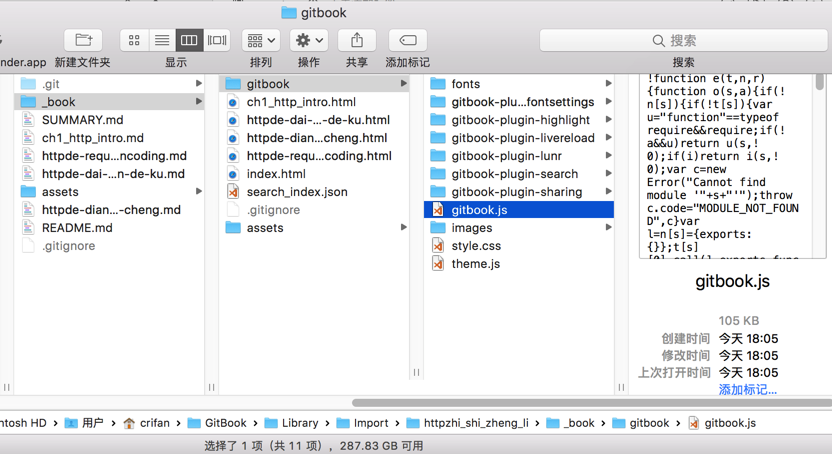The width and height of the screenshot is (832, 454).
Task: Select httpde-dian...cheng.html file
Action: (314, 138)
